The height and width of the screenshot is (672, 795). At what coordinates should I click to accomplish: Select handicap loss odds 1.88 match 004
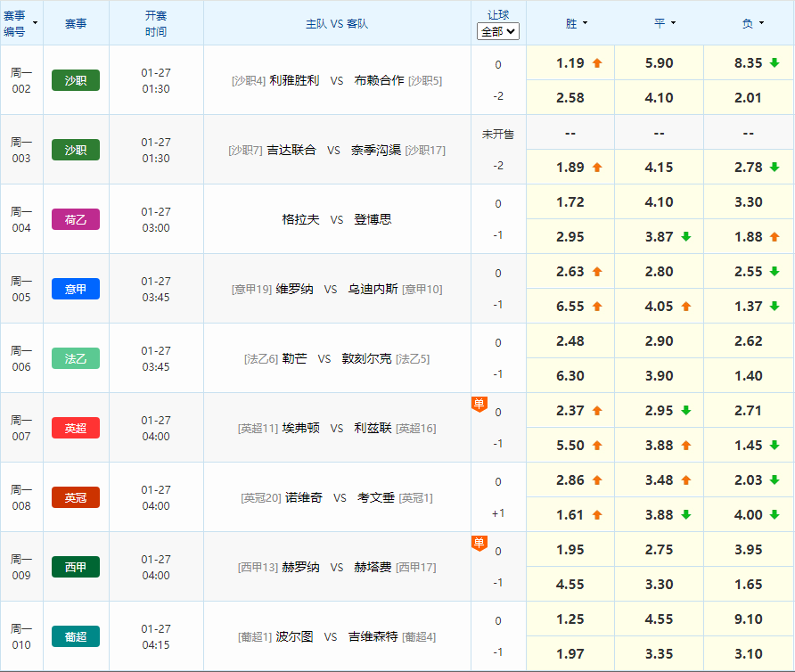click(x=749, y=236)
